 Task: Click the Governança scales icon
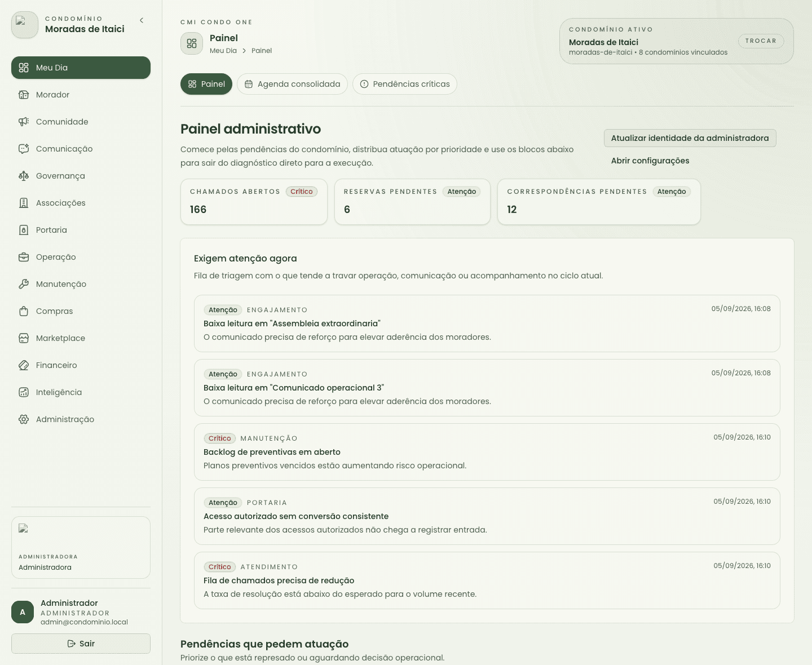[24, 176]
